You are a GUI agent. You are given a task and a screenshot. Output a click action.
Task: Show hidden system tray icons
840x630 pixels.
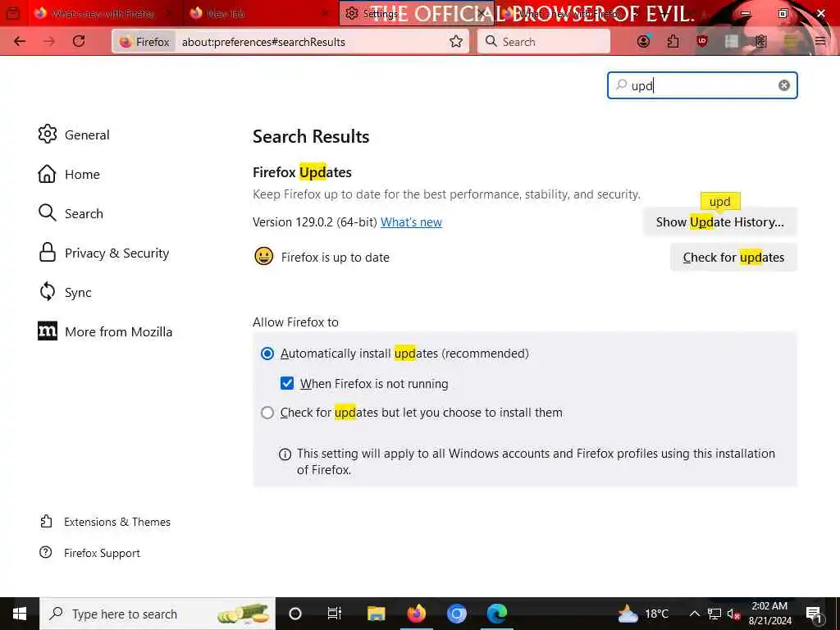(x=694, y=614)
